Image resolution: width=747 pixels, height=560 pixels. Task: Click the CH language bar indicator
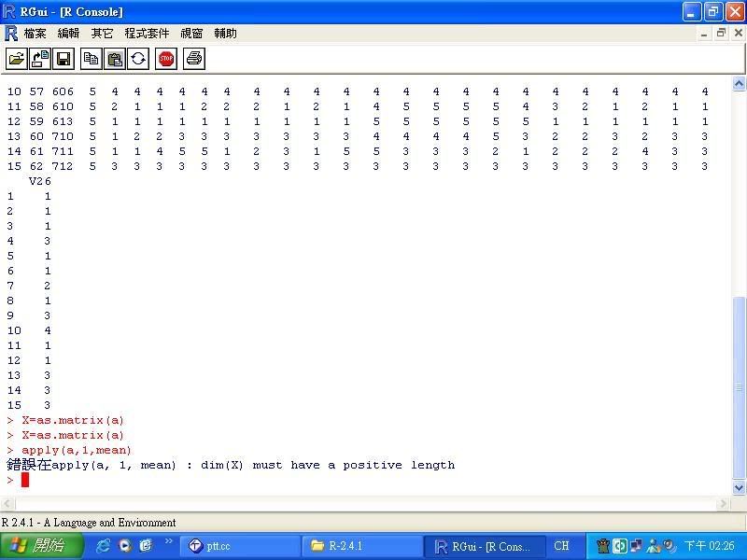[x=561, y=546]
